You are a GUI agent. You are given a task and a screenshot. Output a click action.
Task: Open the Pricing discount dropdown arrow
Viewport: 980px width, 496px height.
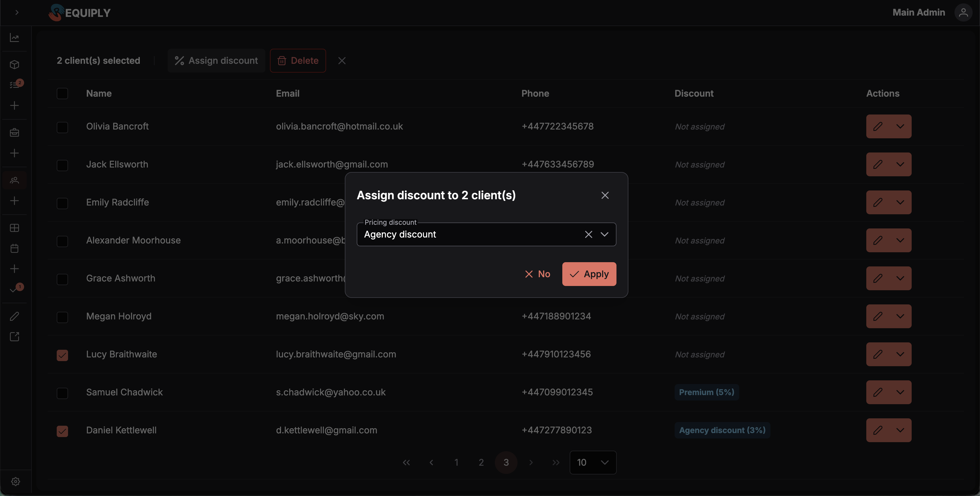[x=604, y=234]
